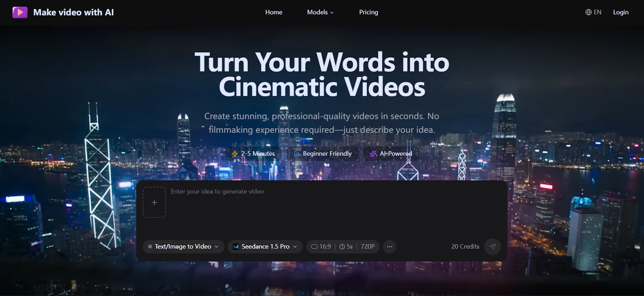This screenshot has width=644, height=296.
Task: Click the purple play logo icon
Action: (x=20, y=12)
